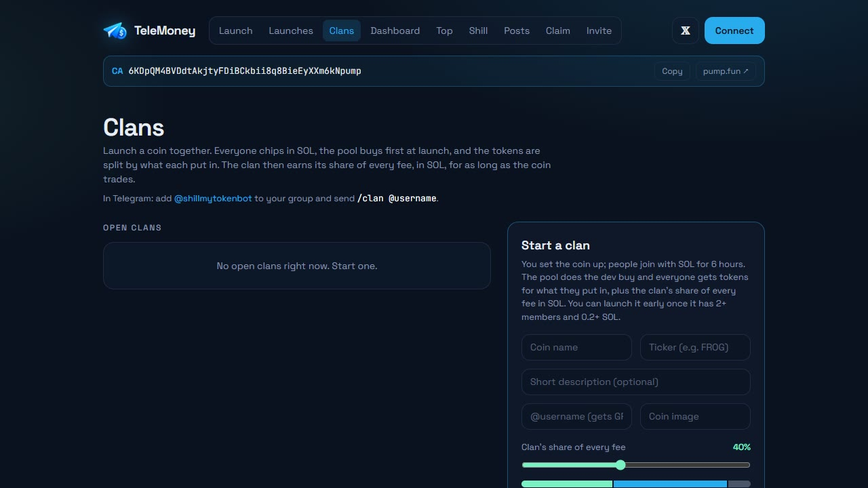868x488 pixels.
Task: Click the 'Start a clan' heading
Action: (555, 245)
